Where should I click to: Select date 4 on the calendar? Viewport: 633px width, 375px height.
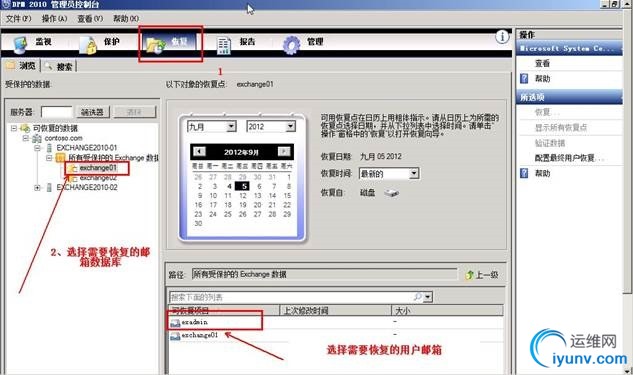click(229, 186)
